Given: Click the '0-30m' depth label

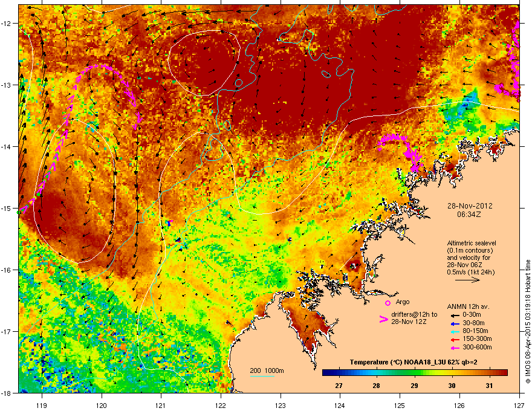Looking at the screenshot, I should (x=472, y=315).
